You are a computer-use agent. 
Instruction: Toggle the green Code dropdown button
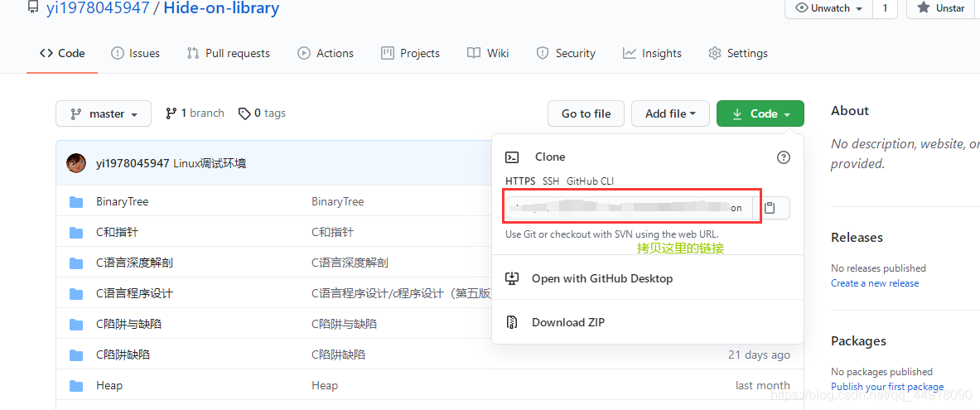coord(760,113)
